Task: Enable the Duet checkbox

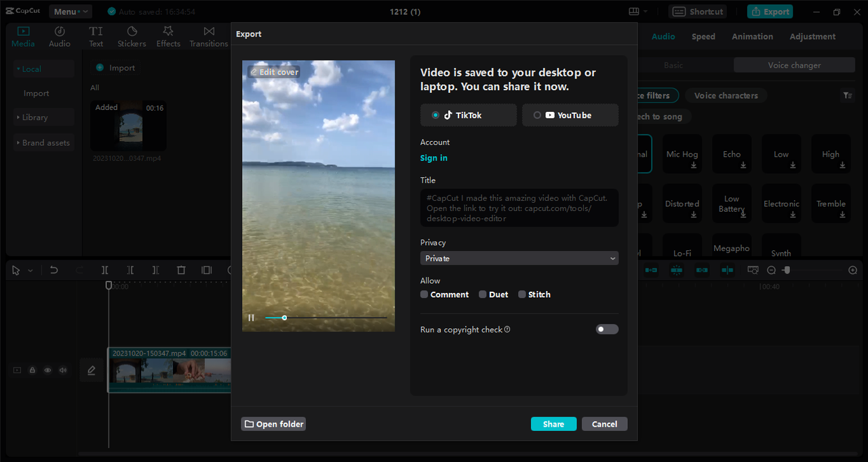Action: click(482, 294)
